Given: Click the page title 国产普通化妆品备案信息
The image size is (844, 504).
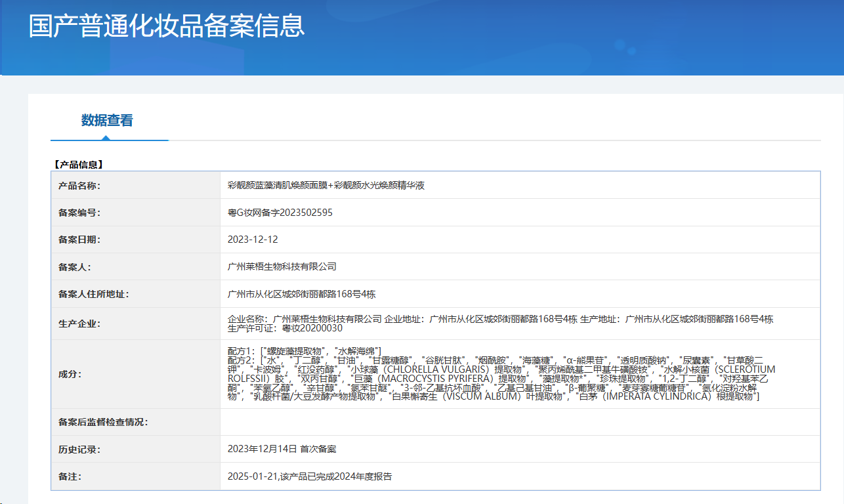Looking at the screenshot, I should 167,26.
